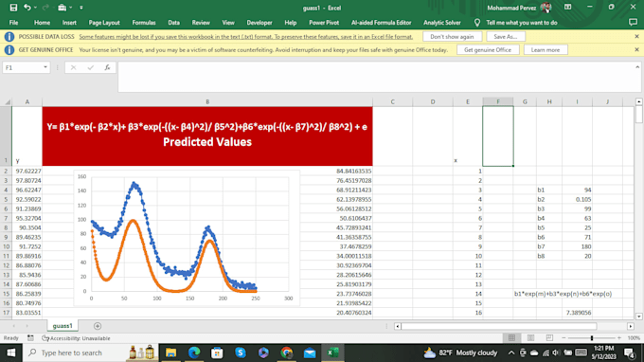The image size is (644, 362).
Task: Open Windows Start menu
Action: [x=10, y=353]
